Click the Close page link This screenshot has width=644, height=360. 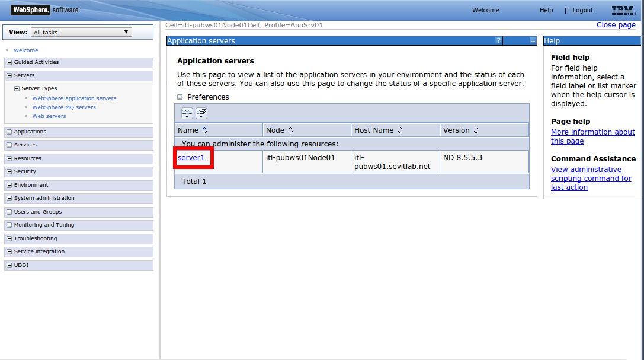tap(616, 25)
